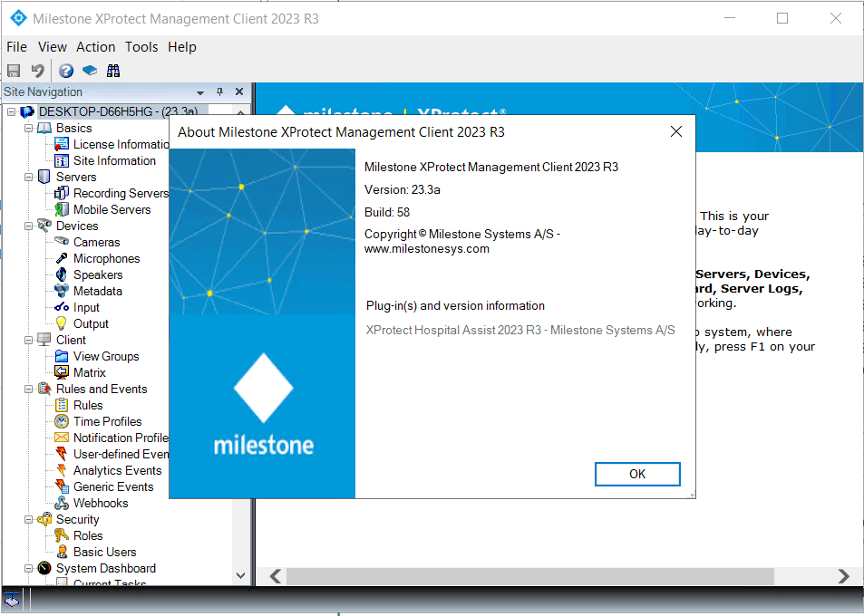This screenshot has height=616, width=864.
Task: Click the Undo toolbar icon
Action: [35, 70]
